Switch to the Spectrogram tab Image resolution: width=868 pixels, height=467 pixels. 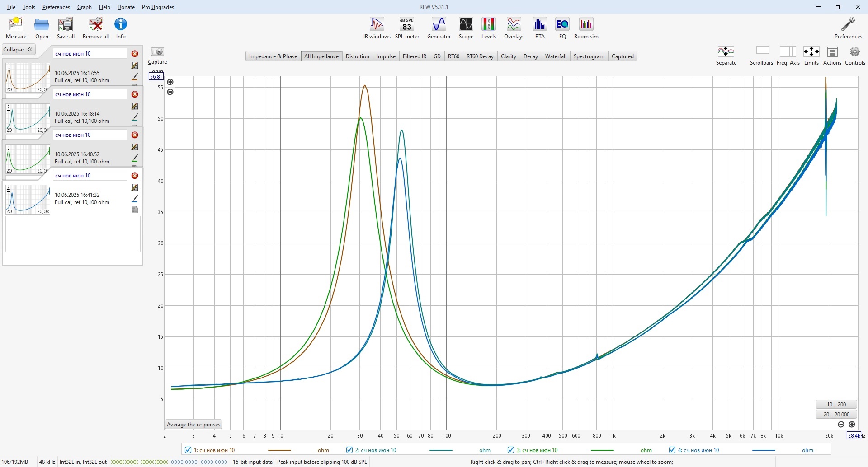(x=589, y=56)
